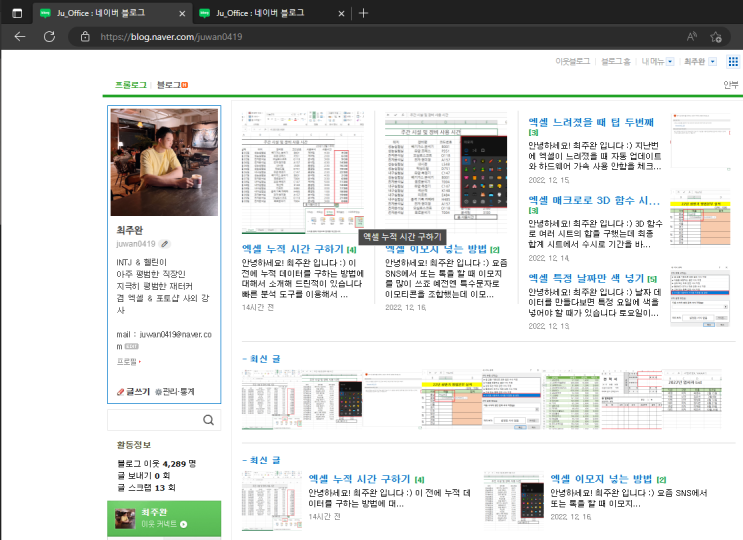Viewport: 743px width, 540px height.
Task: Open the browser tab actions icon
Action: pos(17,13)
